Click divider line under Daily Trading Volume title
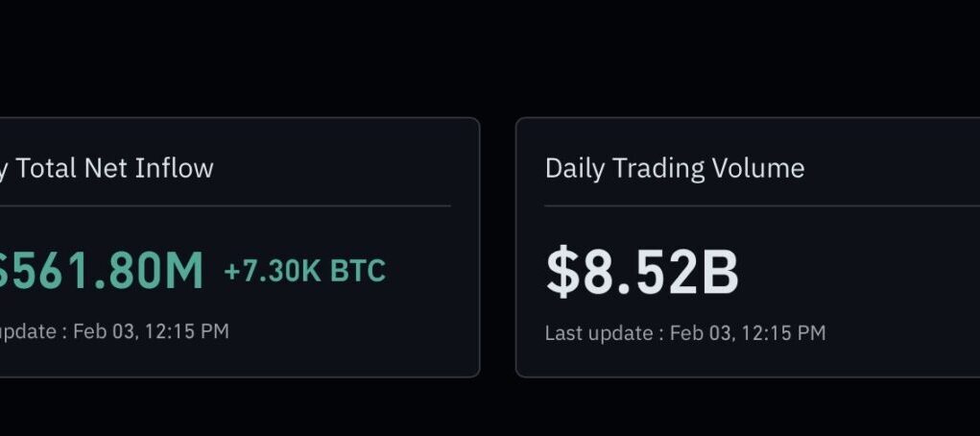Screen dimensions: 980x436 pyautogui.click(x=758, y=206)
